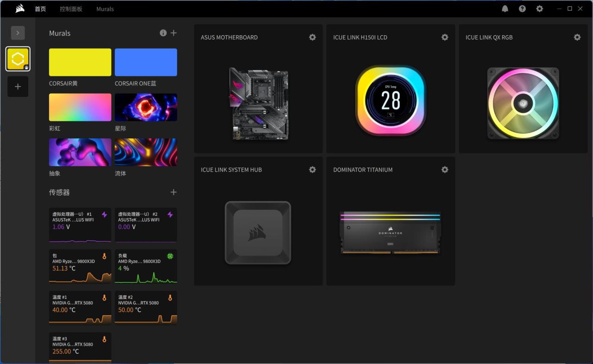Open the AMD Ryzen 9800X3D 负载 sensor tile

coord(146,266)
